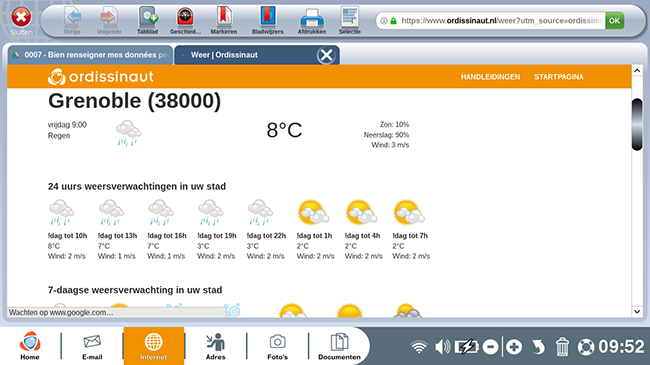This screenshot has height=365, width=650.
Task: Click the rain icon for tot 13h
Action: 111,212
